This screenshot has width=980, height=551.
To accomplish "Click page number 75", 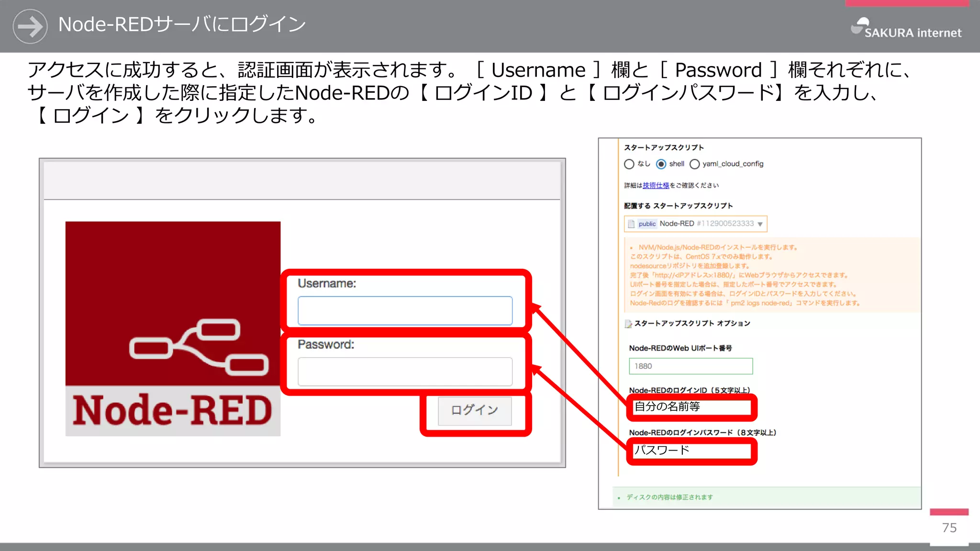I will click(949, 528).
